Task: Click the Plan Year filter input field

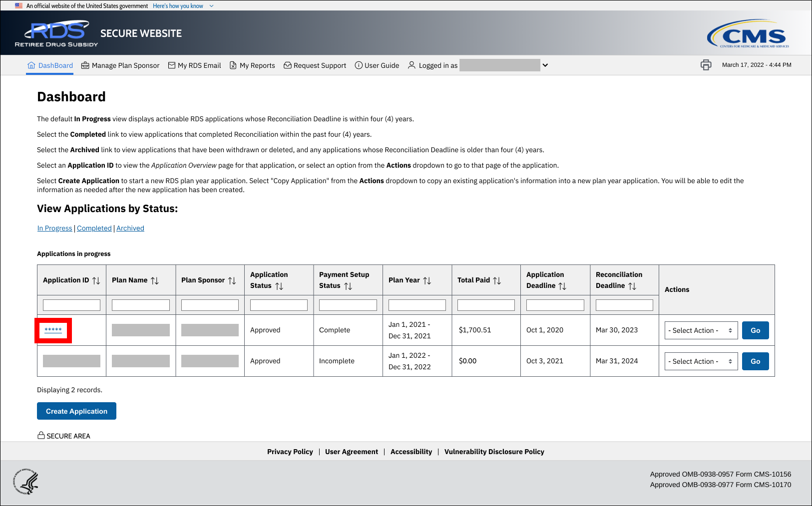Action: pos(417,305)
